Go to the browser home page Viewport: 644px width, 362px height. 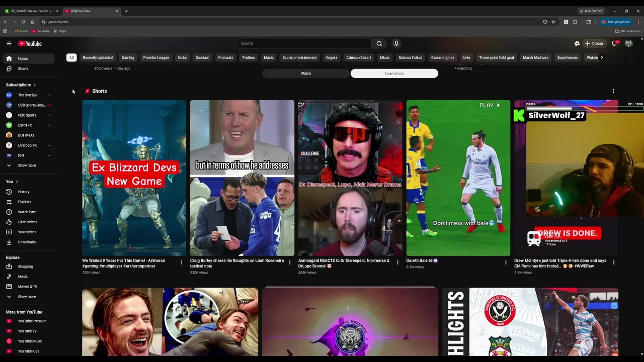pos(32,22)
